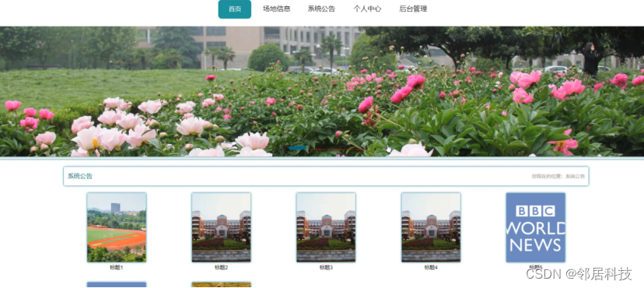Open the 标题1 sports field thumbnail
This screenshot has height=288, width=644.
coord(117,227)
